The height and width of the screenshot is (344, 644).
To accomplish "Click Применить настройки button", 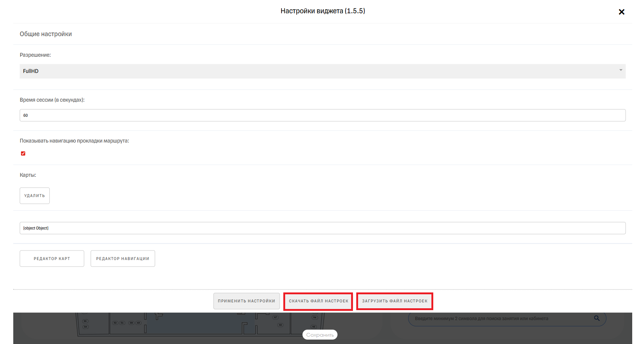I will pyautogui.click(x=246, y=301).
